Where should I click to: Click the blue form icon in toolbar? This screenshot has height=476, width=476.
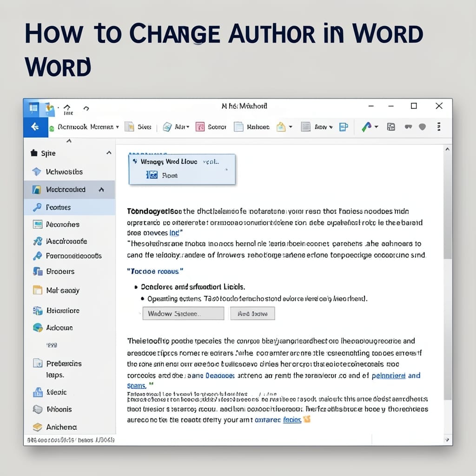point(344,127)
